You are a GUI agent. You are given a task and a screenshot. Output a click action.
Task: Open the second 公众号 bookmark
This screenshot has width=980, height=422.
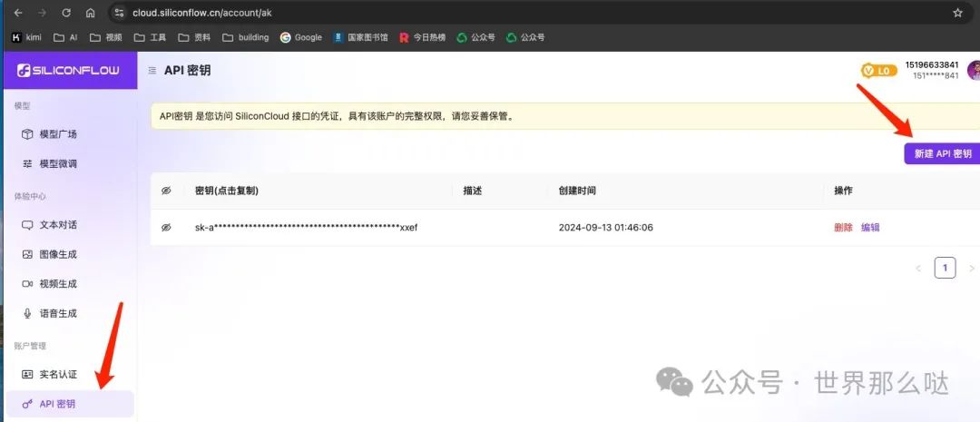point(525,37)
